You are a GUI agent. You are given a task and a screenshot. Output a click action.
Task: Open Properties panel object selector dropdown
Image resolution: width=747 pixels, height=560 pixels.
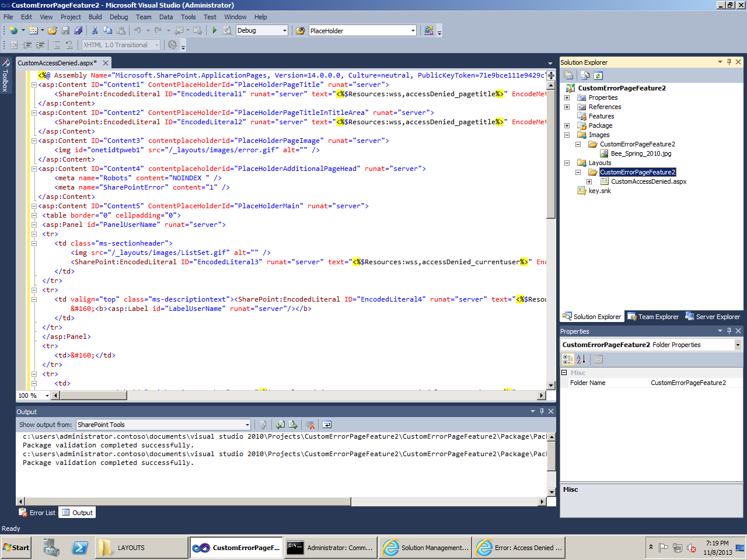pyautogui.click(x=738, y=345)
